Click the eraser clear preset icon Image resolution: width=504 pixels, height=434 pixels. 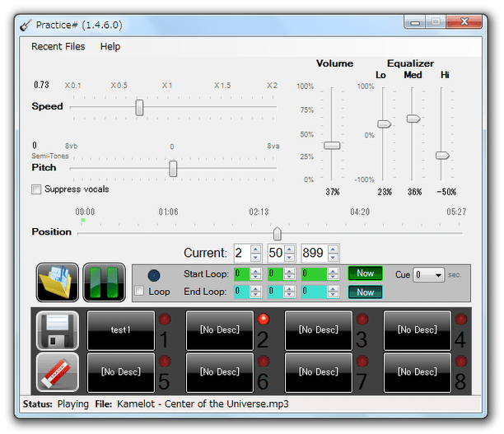pyautogui.click(x=57, y=372)
